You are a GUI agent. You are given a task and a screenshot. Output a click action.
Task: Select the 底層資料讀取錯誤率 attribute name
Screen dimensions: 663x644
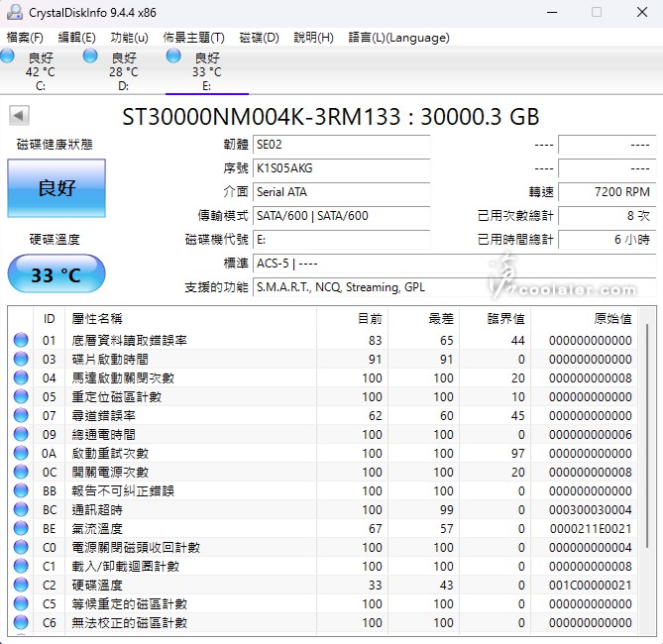click(130, 340)
